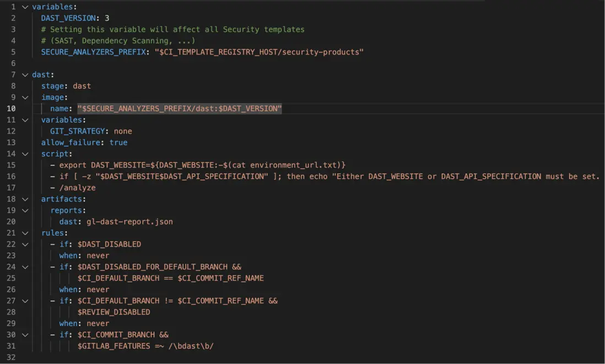This screenshot has height=364, width=605.
Task: Collapse the rule chevron on line 24
Action: pos(25,267)
